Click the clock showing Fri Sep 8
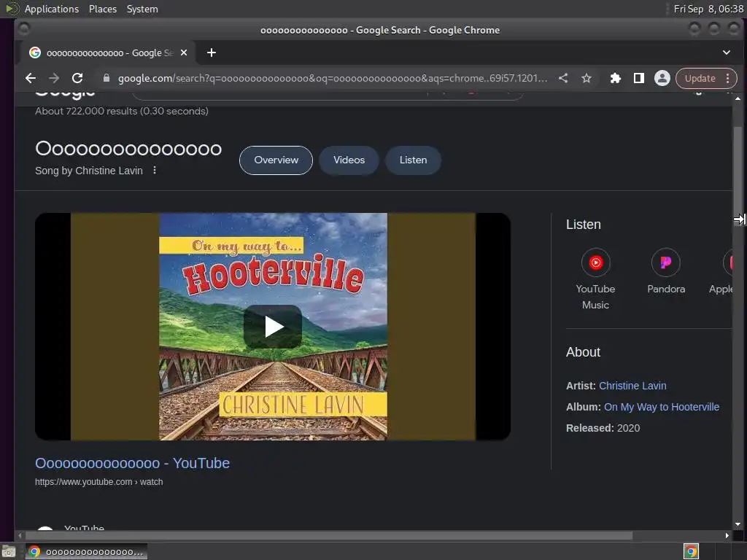Image resolution: width=747 pixels, height=560 pixels. 708,9
